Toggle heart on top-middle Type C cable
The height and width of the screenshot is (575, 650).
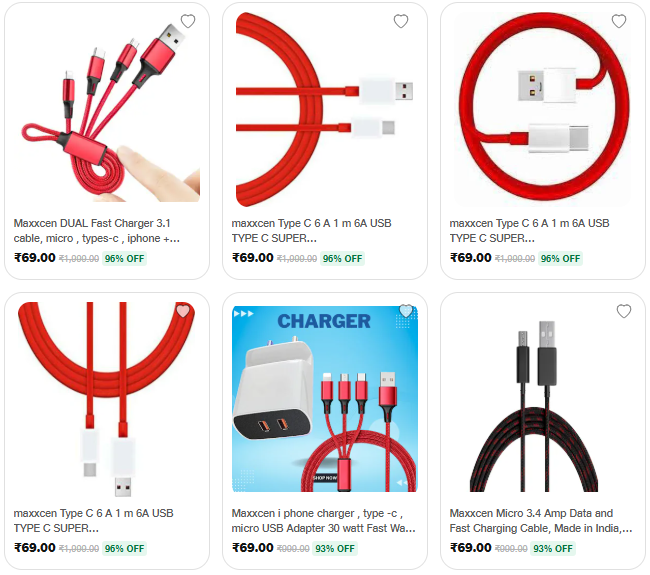pos(401,21)
